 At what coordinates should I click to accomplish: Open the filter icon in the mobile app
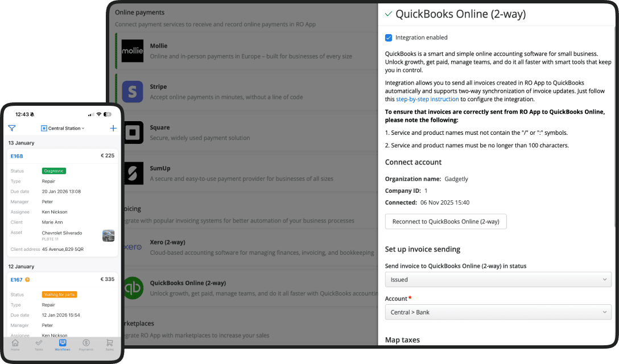point(11,128)
